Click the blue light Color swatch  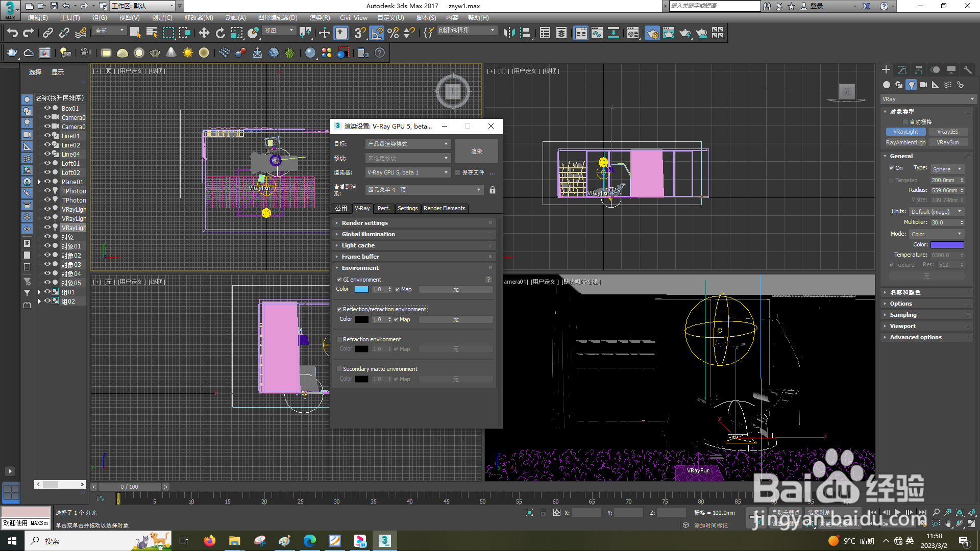[x=947, y=245]
